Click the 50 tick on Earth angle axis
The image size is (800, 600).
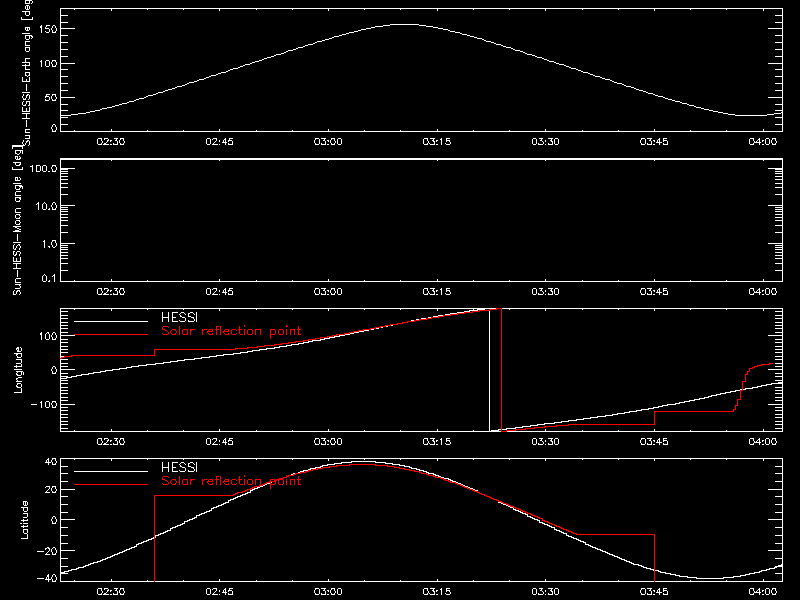(51, 97)
